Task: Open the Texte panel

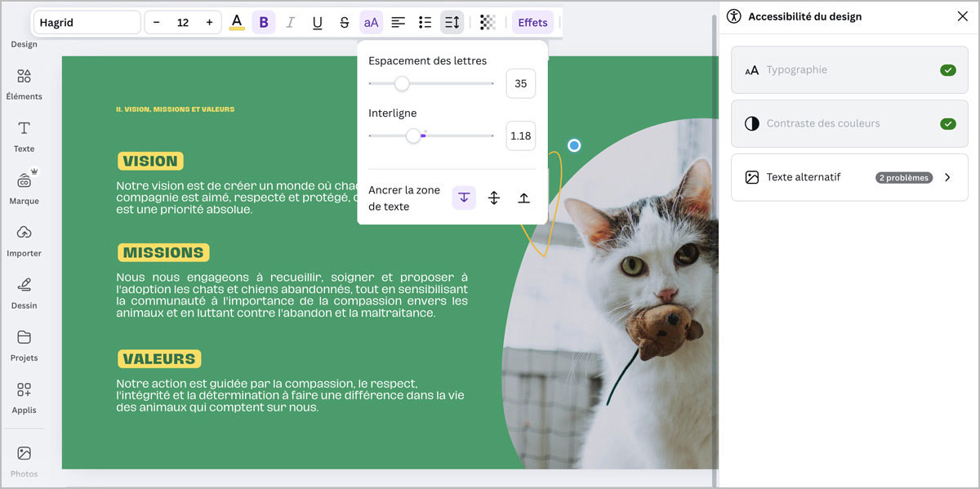Action: tap(24, 136)
